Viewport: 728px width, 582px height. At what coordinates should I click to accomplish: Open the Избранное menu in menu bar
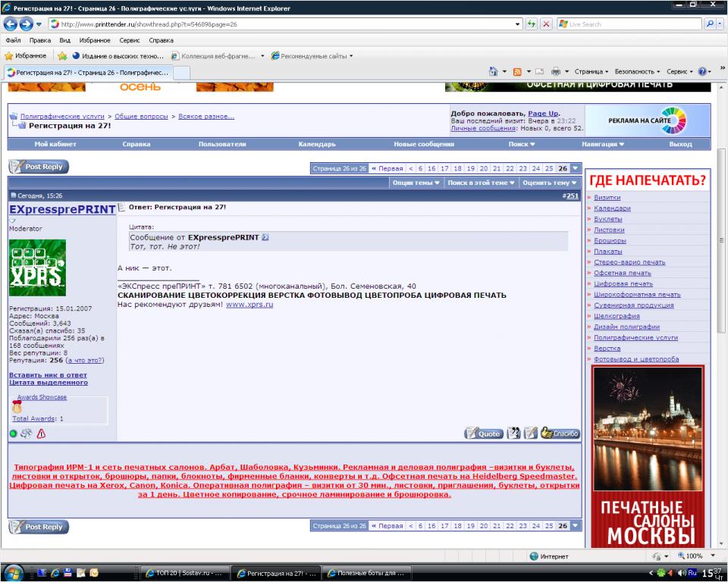95,40
